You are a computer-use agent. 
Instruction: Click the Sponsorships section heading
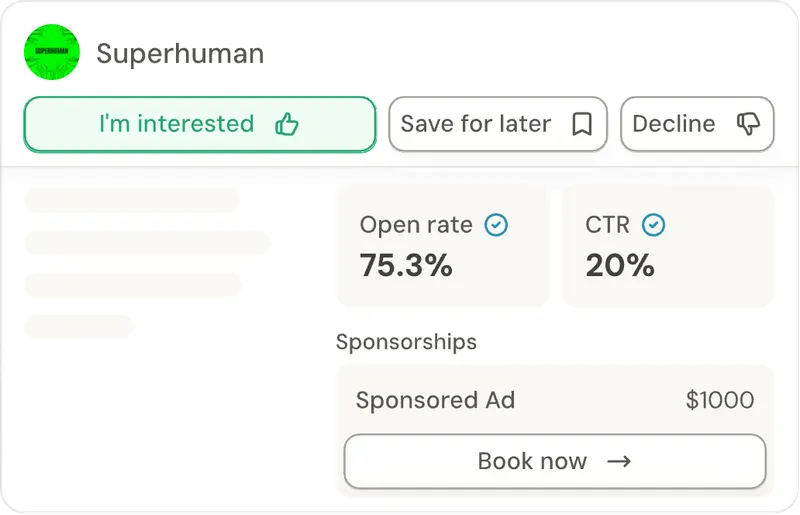coord(406,342)
